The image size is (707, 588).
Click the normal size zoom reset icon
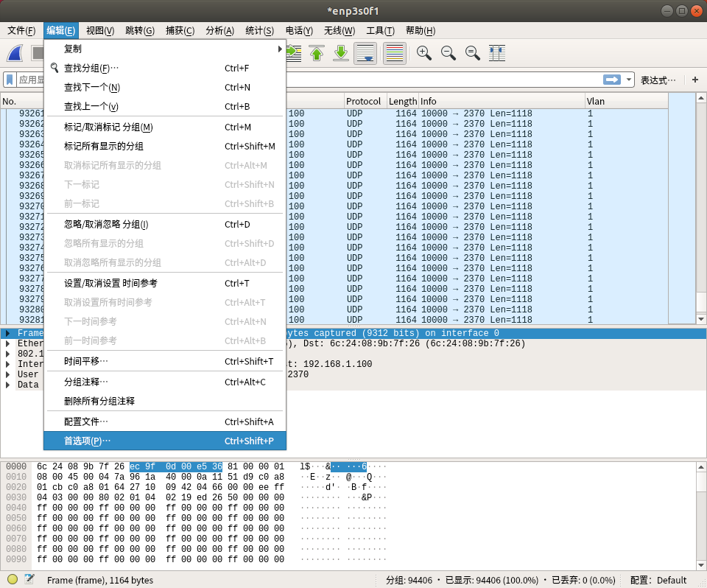[472, 53]
